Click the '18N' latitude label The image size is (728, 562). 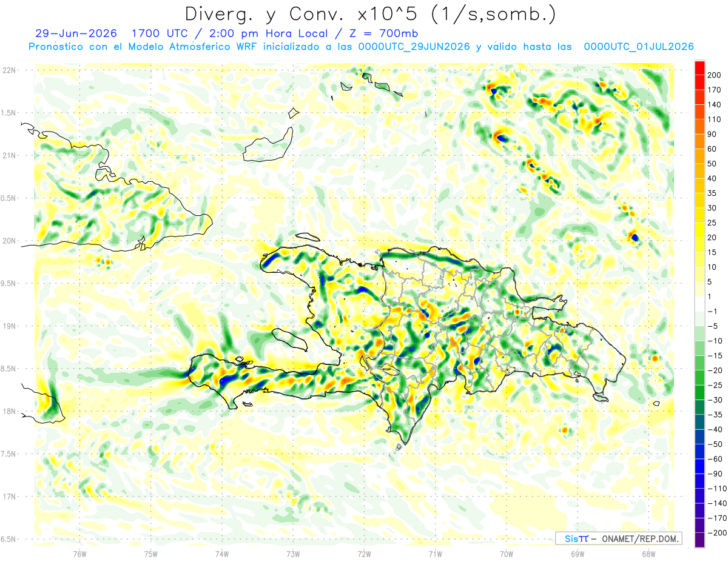point(9,411)
